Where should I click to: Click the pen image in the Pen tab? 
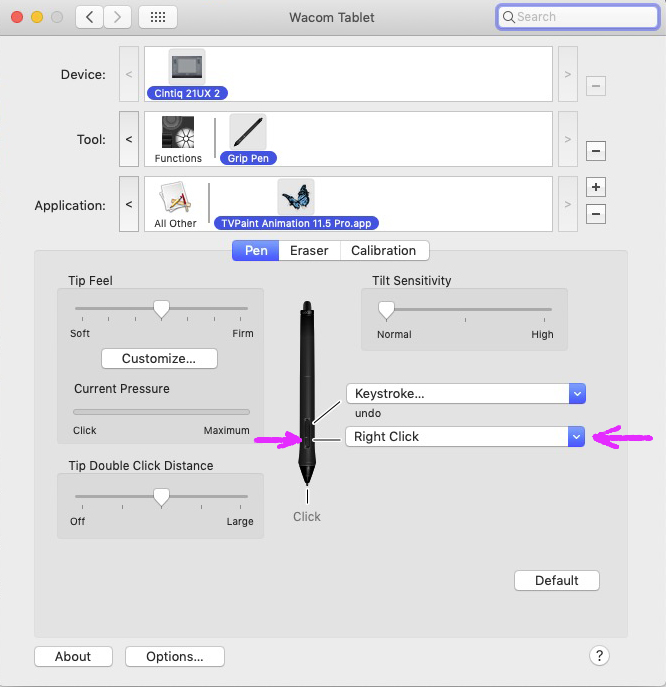point(307,393)
